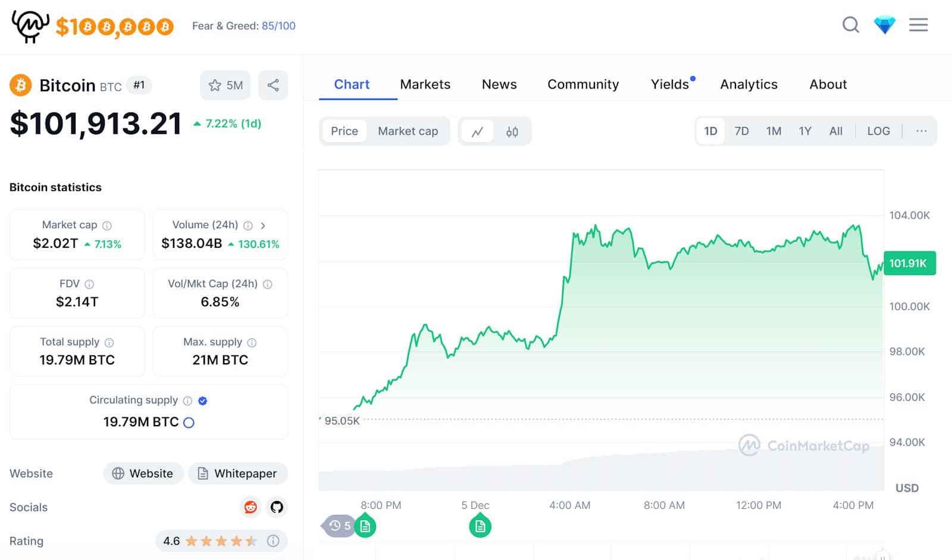
Task: Open CoinMarketCap search
Action: pyautogui.click(x=850, y=25)
